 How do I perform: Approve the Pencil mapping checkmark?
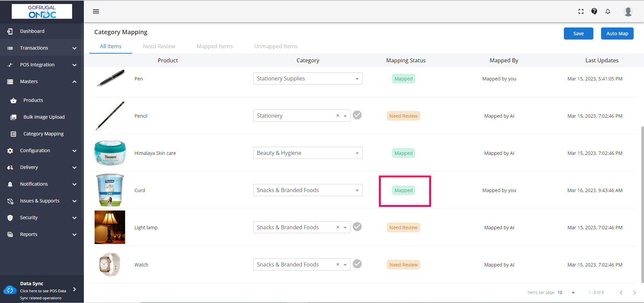coord(358,115)
